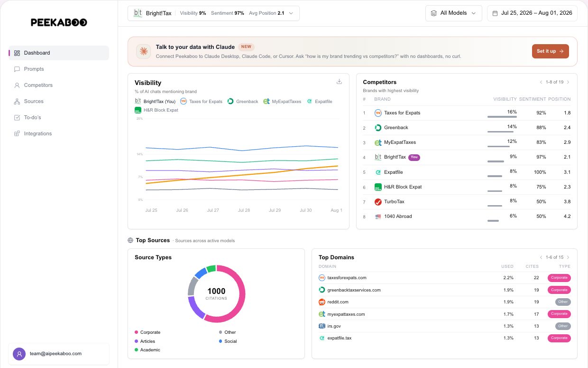Toggle MyExpatTaxes legend entry in chart
Viewport: 588px width, 368px height.
(x=282, y=101)
